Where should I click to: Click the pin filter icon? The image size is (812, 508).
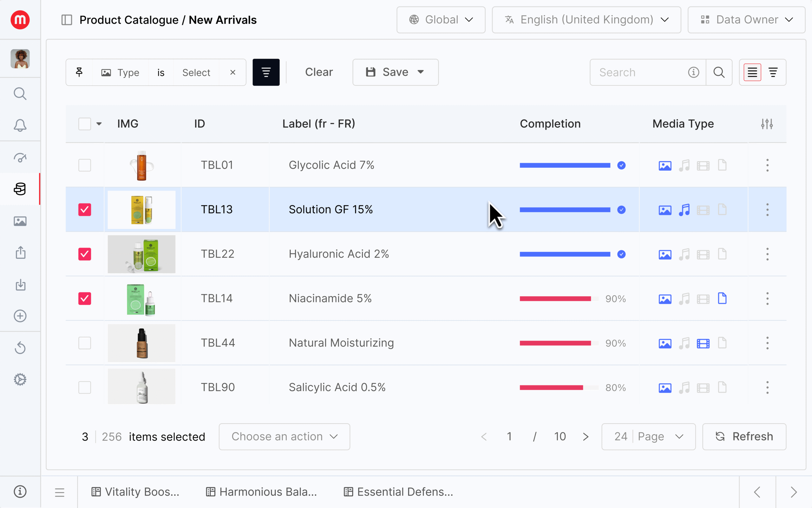[79, 72]
